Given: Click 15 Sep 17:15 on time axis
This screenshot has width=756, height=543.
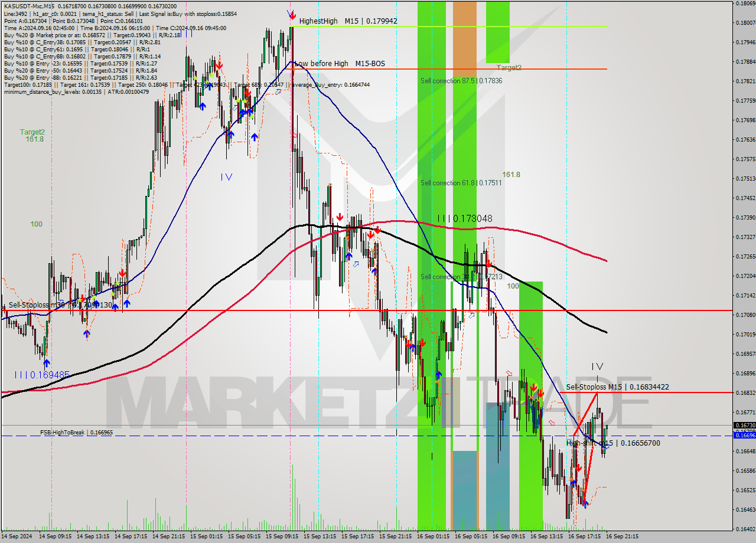Looking at the screenshot, I should pos(358,537).
